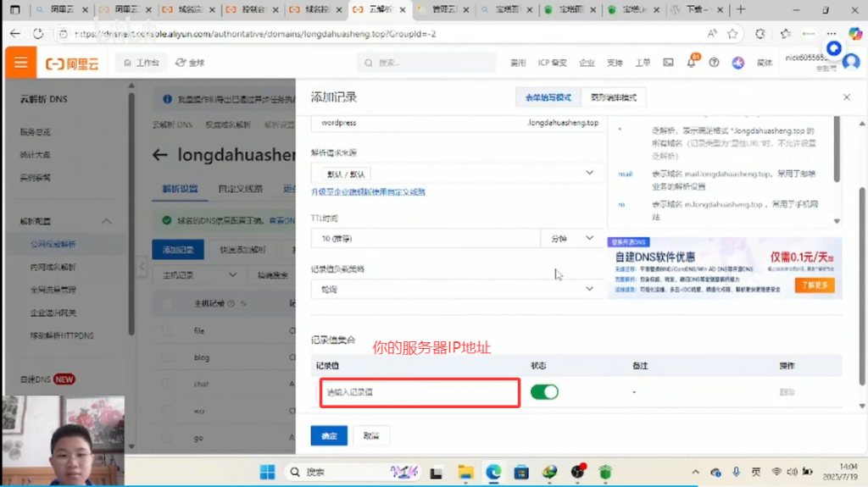868x487 pixels.
Task: Open the 企业 menu in header
Action: pos(587,63)
